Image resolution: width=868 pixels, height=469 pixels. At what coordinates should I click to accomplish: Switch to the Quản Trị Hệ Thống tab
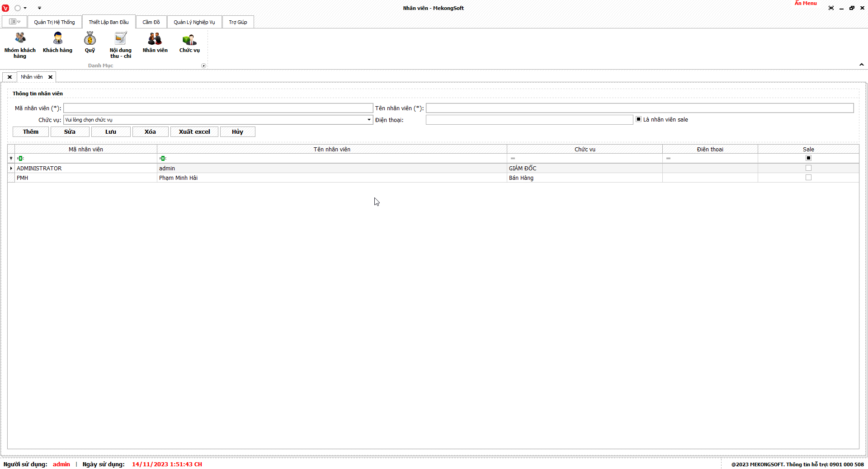pyautogui.click(x=54, y=22)
